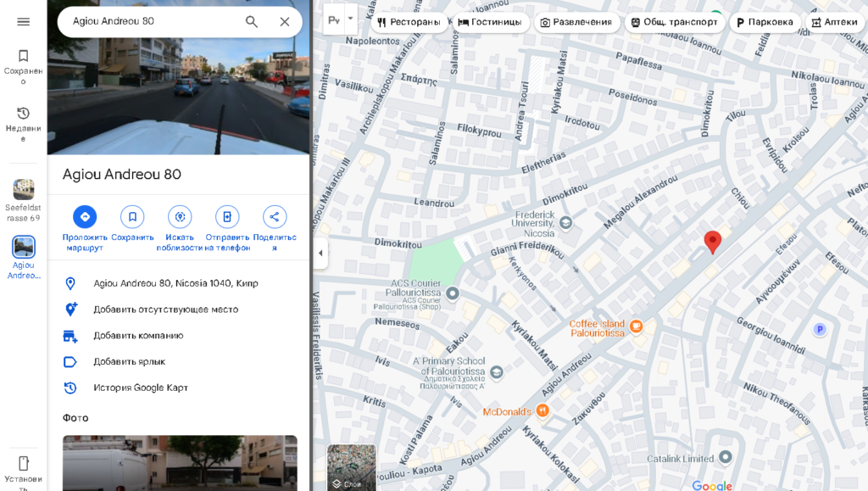Click Send to phone icon button
868x491 pixels.
(x=227, y=217)
